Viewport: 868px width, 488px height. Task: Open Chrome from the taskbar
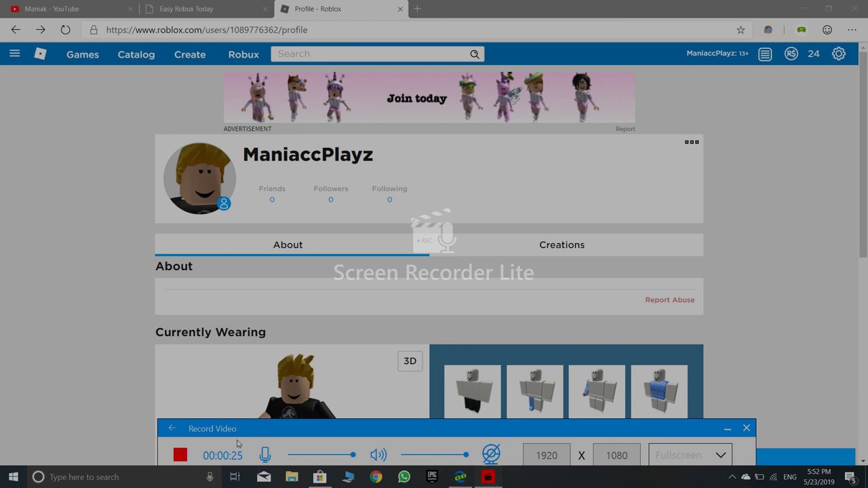376,476
